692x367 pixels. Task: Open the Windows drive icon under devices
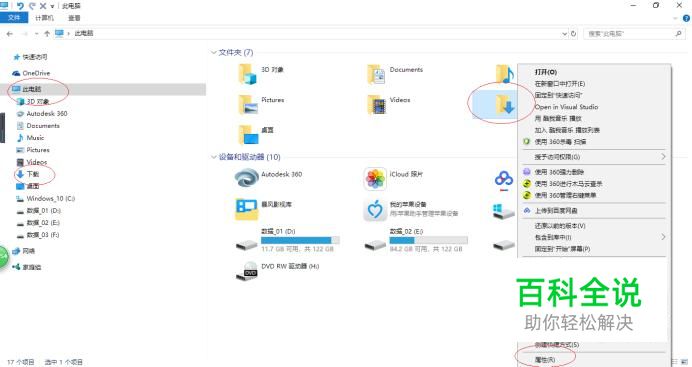[x=504, y=211]
